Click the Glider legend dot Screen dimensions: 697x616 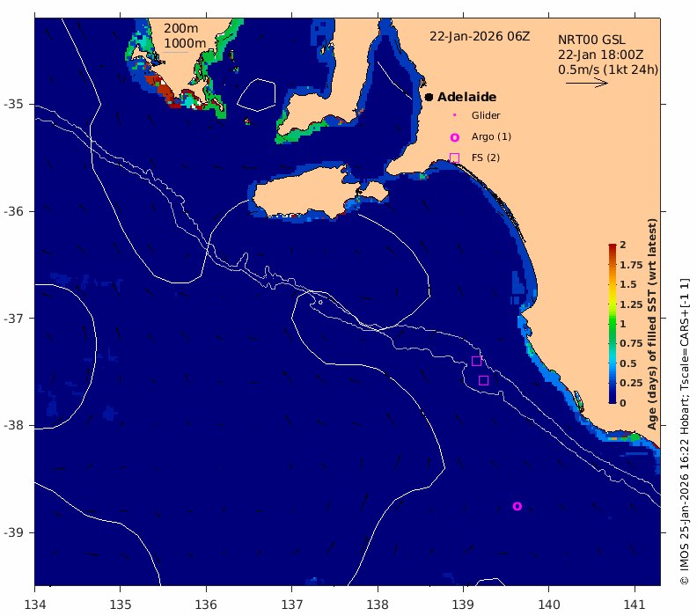454,115
